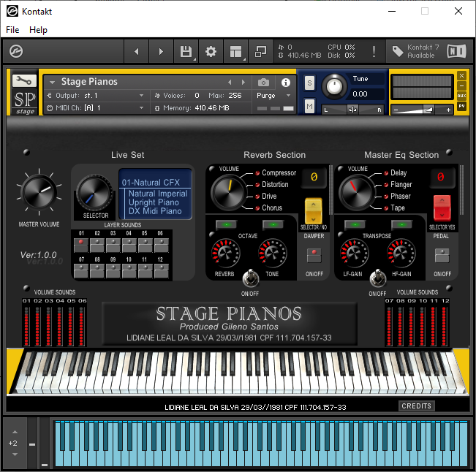Screen dimensions: 476x472
Task: Click the exclamation warning icon
Action: (x=374, y=52)
